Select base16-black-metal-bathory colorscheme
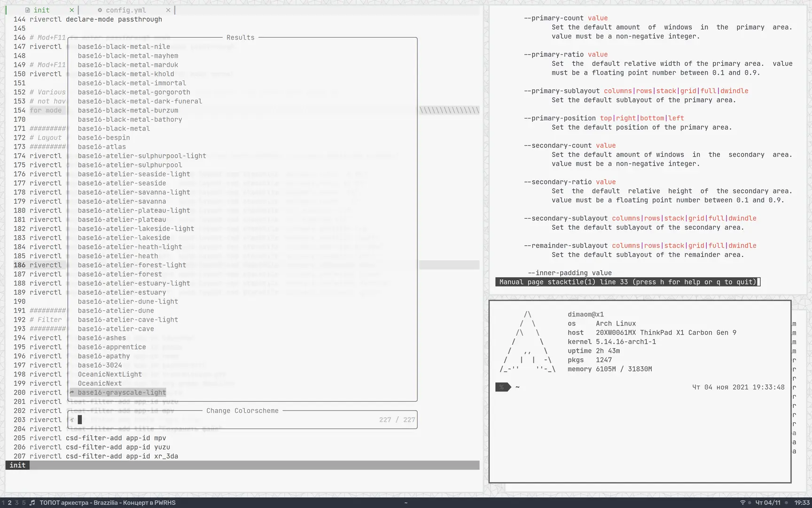This screenshot has width=812, height=508. (130, 119)
